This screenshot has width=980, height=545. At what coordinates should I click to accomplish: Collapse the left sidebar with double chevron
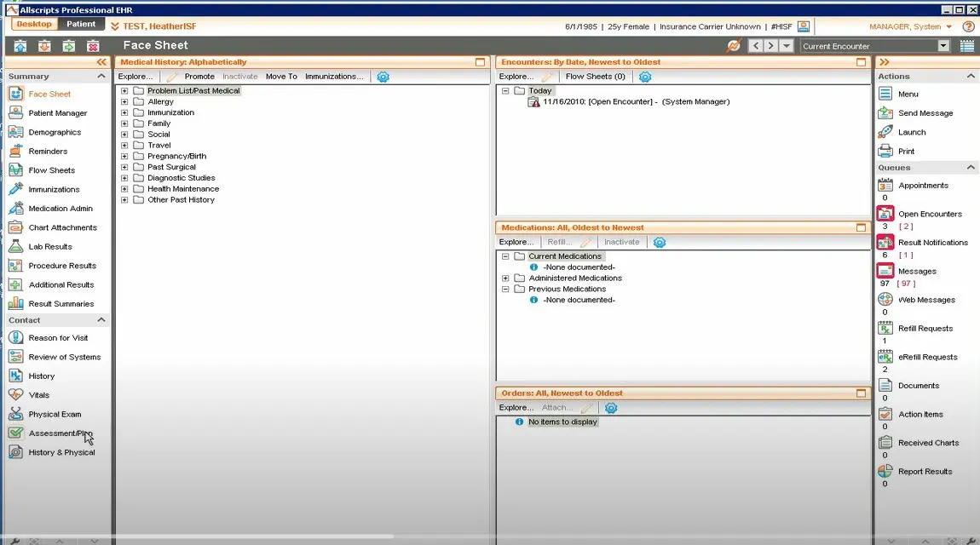(100, 61)
